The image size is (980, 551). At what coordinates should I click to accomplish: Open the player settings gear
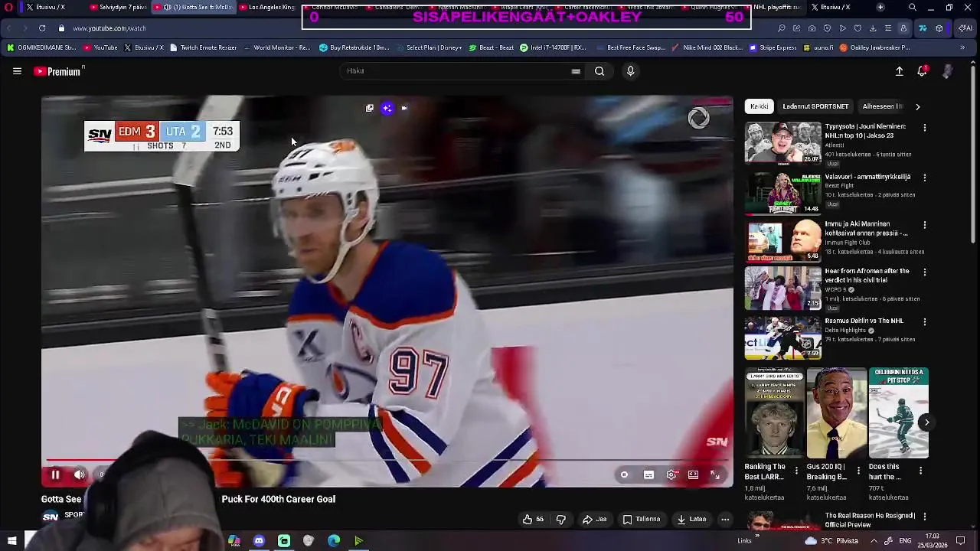pyautogui.click(x=671, y=475)
